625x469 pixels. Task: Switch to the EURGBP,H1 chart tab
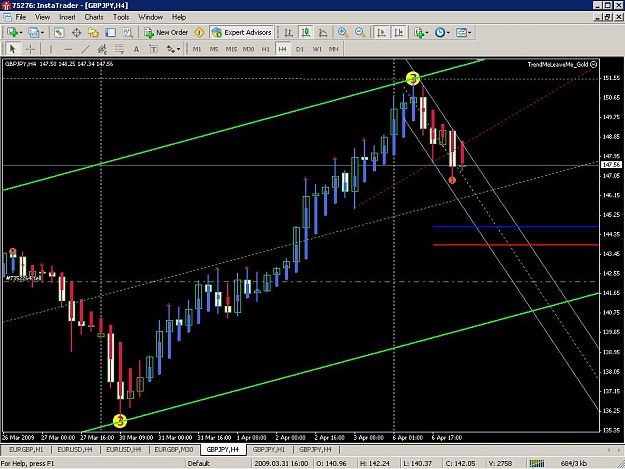pyautogui.click(x=26, y=449)
